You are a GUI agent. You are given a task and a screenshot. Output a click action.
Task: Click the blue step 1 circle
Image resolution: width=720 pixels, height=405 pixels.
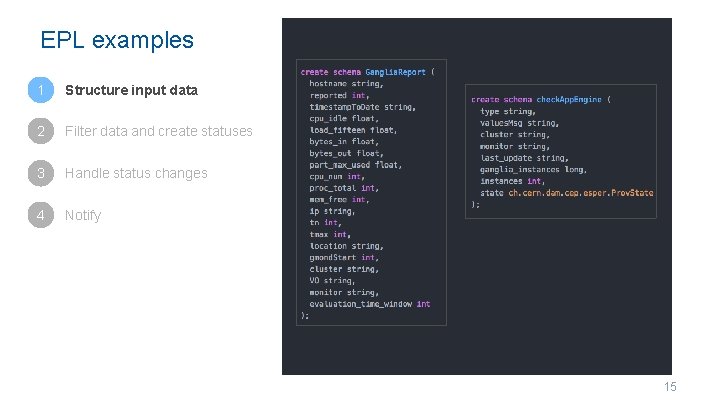pos(41,90)
